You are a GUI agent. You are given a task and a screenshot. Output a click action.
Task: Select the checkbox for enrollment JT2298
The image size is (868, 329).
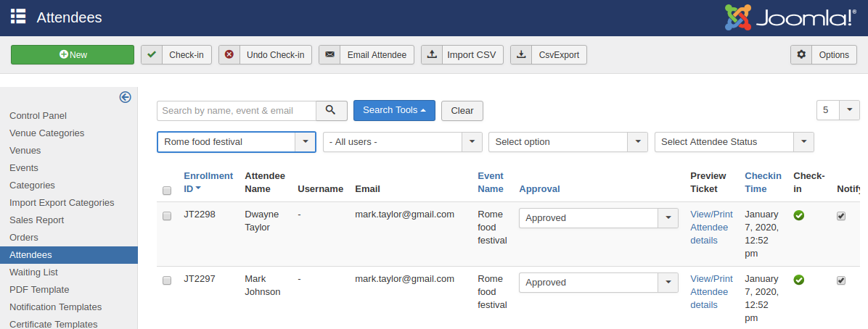(x=167, y=216)
